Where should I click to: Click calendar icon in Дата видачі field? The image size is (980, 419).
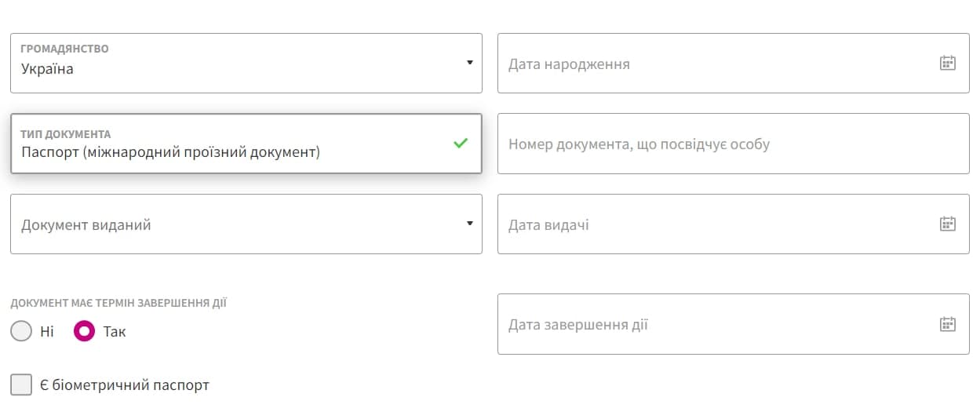947,224
